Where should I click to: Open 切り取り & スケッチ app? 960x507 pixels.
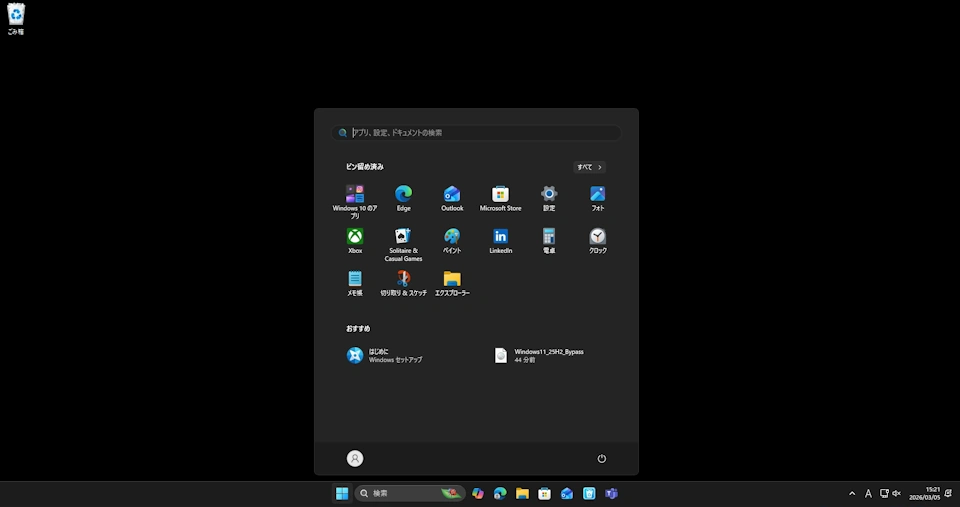403,284
